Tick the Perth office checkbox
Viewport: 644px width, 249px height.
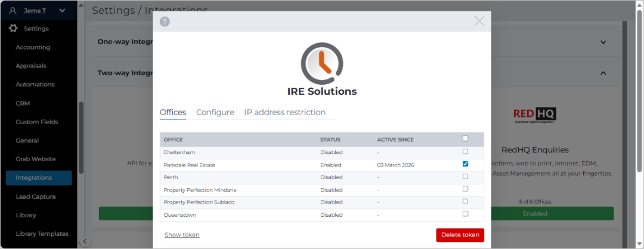click(465, 176)
